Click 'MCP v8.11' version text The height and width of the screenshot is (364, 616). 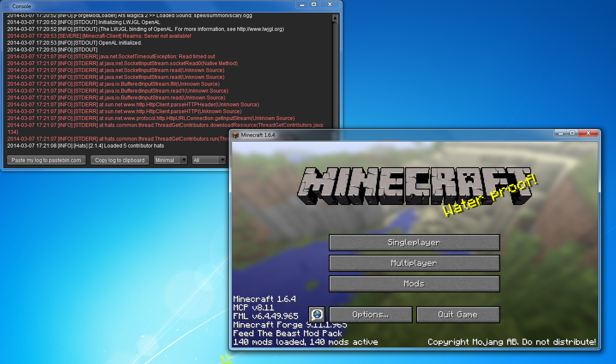point(254,308)
